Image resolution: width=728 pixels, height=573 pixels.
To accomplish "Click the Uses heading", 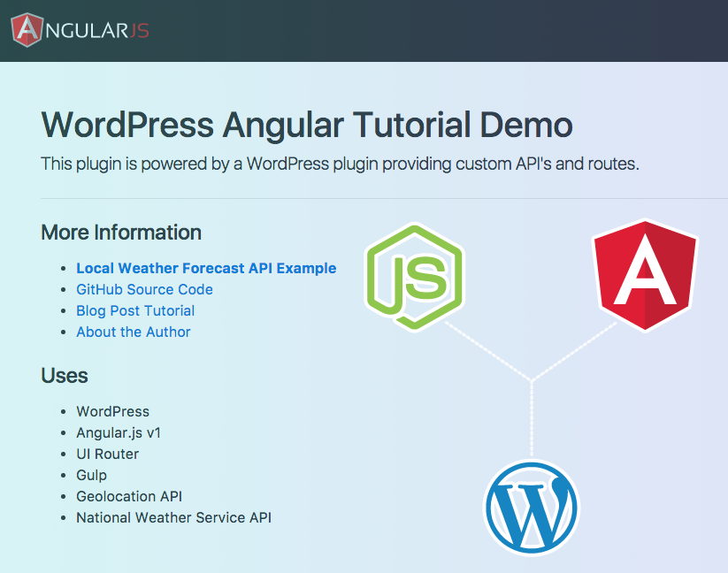I will (x=64, y=375).
